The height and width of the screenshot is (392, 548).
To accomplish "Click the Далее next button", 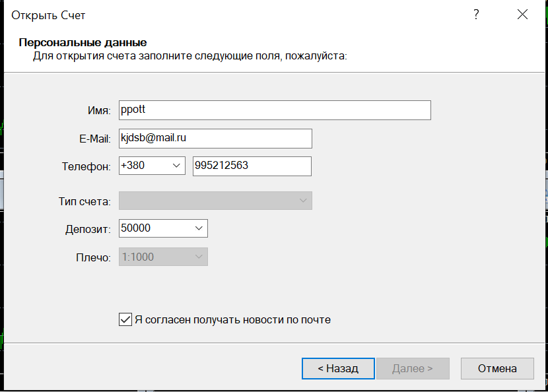I will [413, 368].
